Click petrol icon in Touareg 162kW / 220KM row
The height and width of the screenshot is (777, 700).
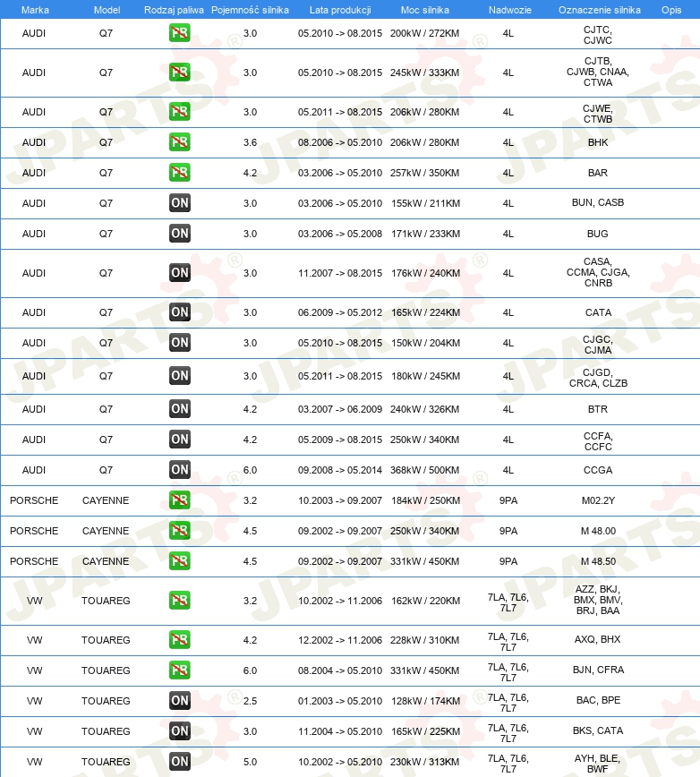tap(179, 600)
